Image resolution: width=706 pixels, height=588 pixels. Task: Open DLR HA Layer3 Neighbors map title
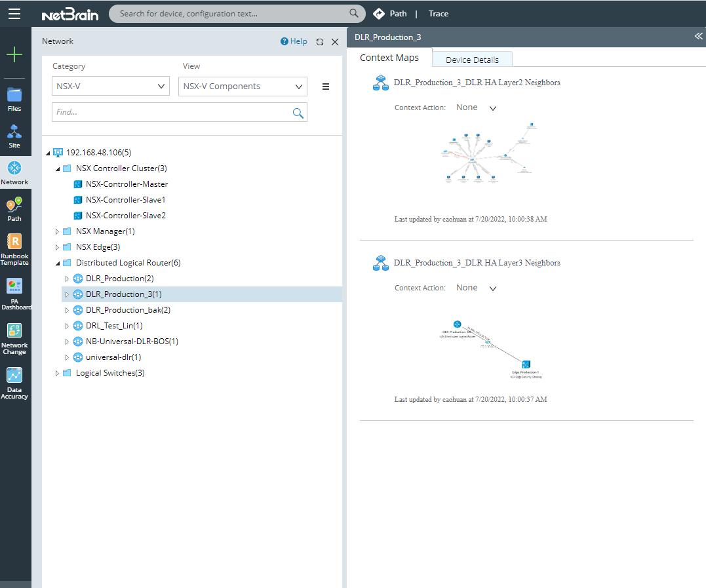pyautogui.click(x=477, y=262)
